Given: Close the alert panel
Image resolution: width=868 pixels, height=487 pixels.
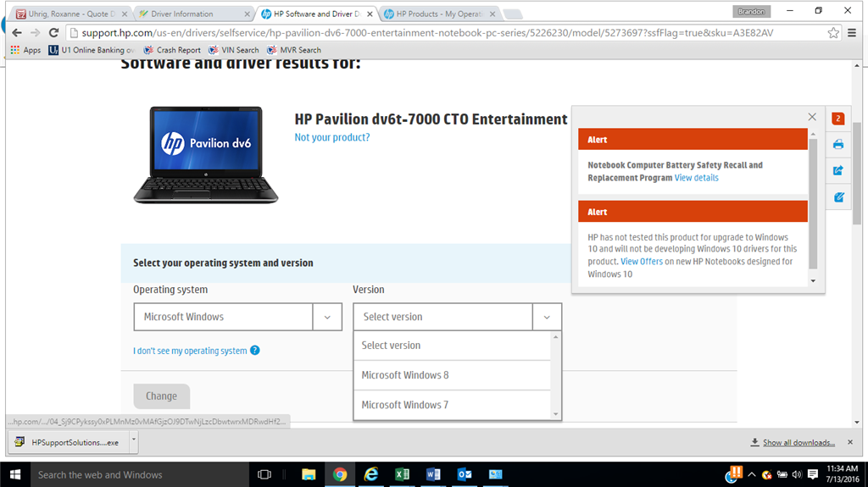Looking at the screenshot, I should coord(812,117).
